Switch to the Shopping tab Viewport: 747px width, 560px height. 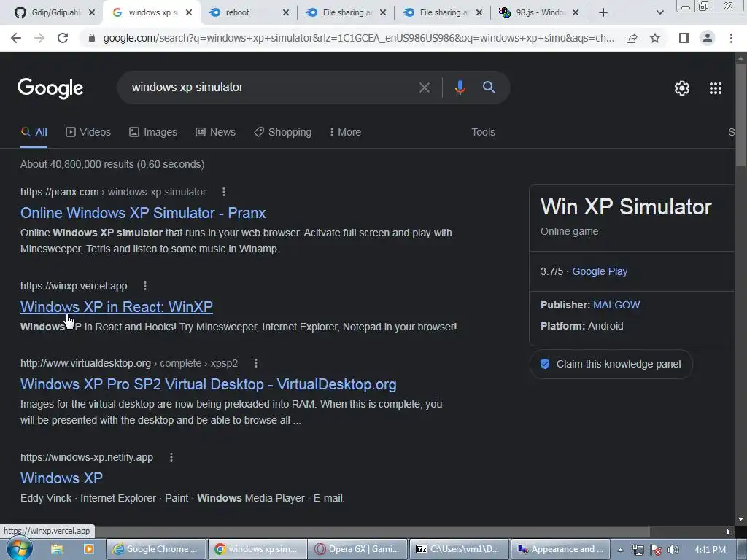[282, 132]
